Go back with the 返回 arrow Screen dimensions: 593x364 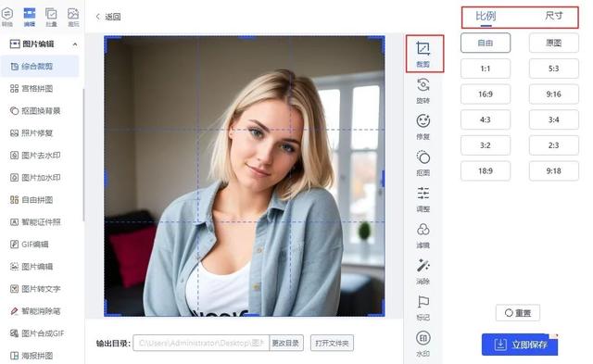coord(108,17)
